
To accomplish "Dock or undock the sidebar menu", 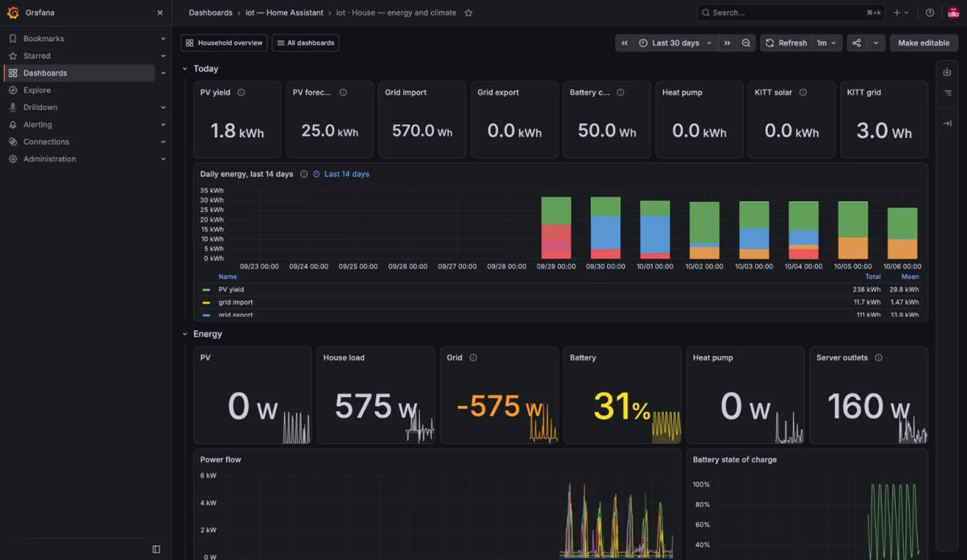I will (x=157, y=549).
